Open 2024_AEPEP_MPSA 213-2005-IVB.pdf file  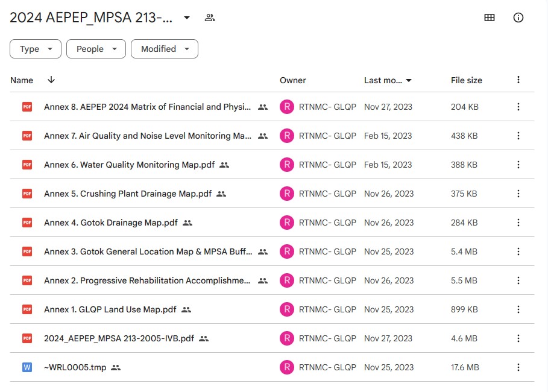[x=119, y=338]
